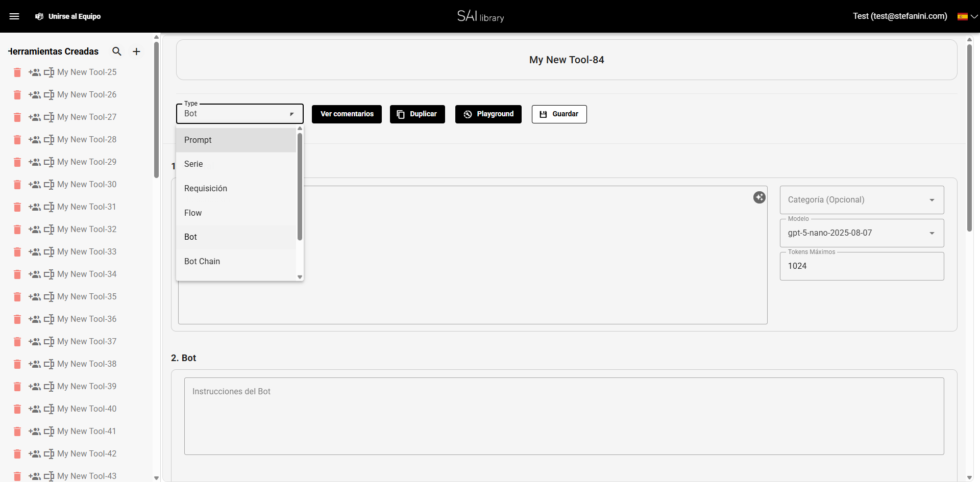Delete My New Tool-36 with trash icon

[17, 319]
